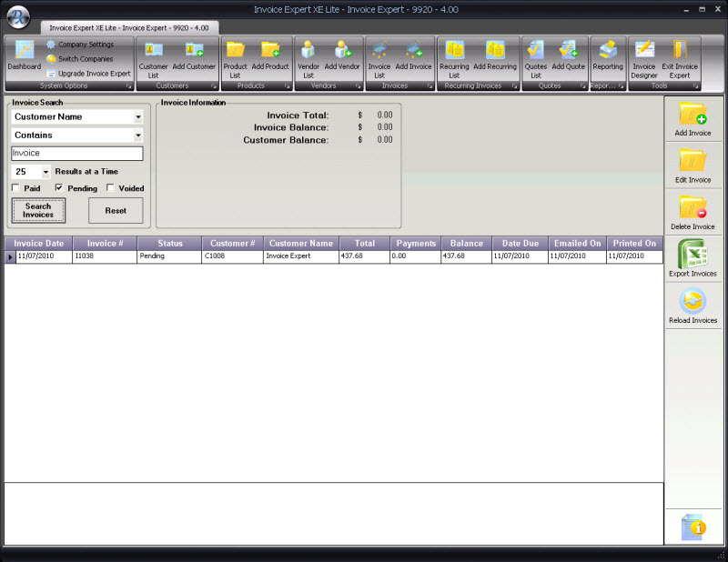Uncheck the Pending checkbox
Screen dimensions: 728x562
59,188
